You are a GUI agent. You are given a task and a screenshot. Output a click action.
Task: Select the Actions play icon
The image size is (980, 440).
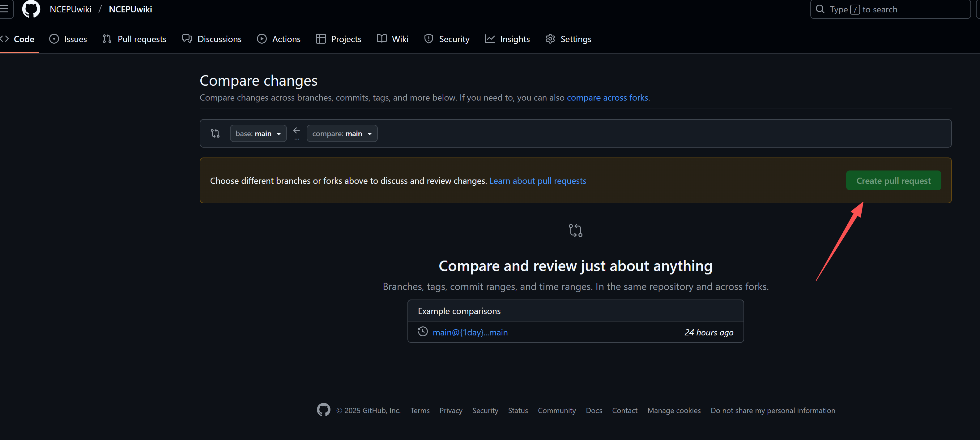pyautogui.click(x=262, y=38)
